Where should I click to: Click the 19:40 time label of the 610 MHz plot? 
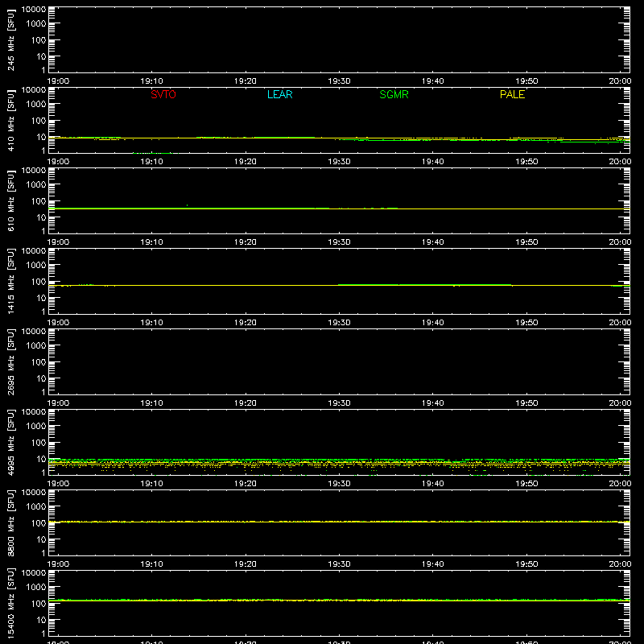(433, 242)
